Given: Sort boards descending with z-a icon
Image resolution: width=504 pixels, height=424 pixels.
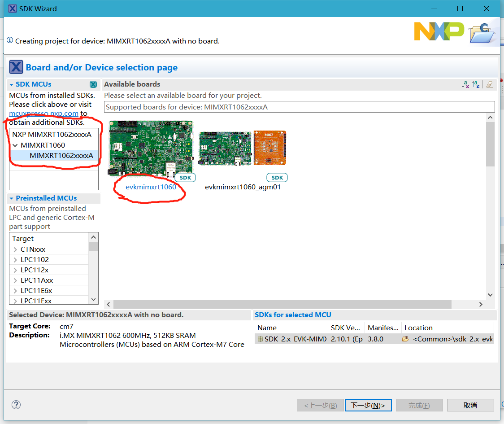Looking at the screenshot, I should point(475,84).
